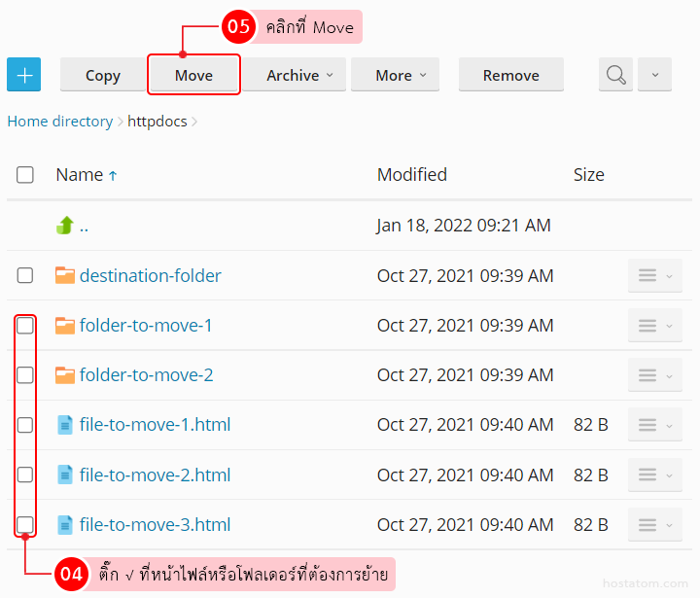Open the dropdown arrow beside search
The height and width of the screenshot is (598, 700).
(x=654, y=75)
